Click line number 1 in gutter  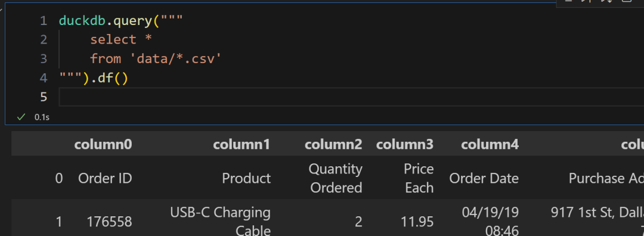(x=44, y=20)
